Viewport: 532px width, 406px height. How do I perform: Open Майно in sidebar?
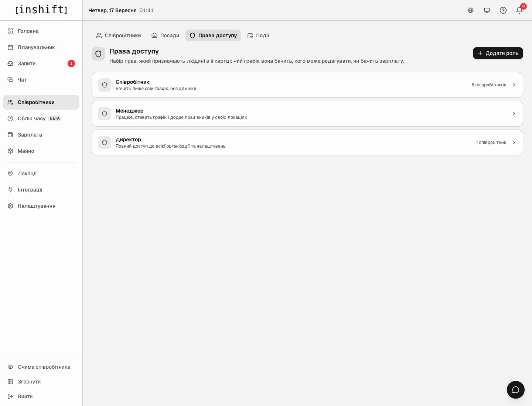pyautogui.click(x=41, y=151)
